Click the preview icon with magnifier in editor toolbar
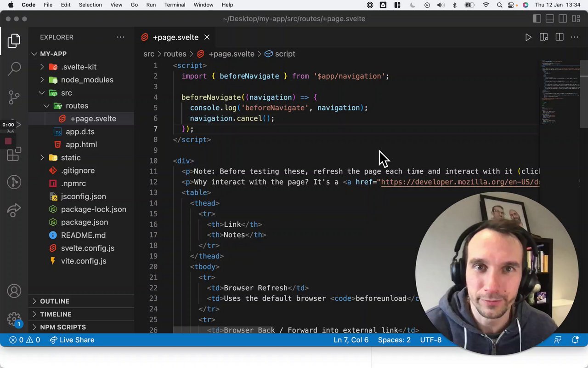This screenshot has height=368, width=588. 544,37
